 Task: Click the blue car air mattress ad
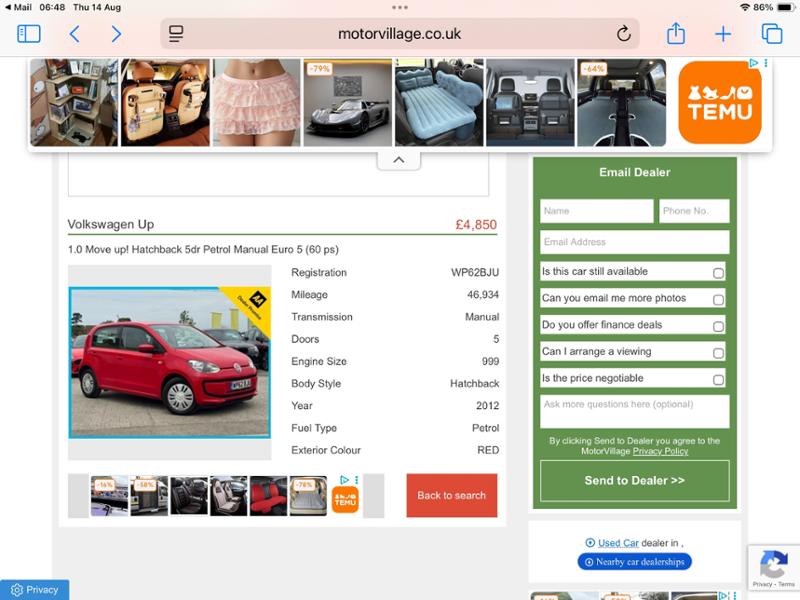[439, 103]
